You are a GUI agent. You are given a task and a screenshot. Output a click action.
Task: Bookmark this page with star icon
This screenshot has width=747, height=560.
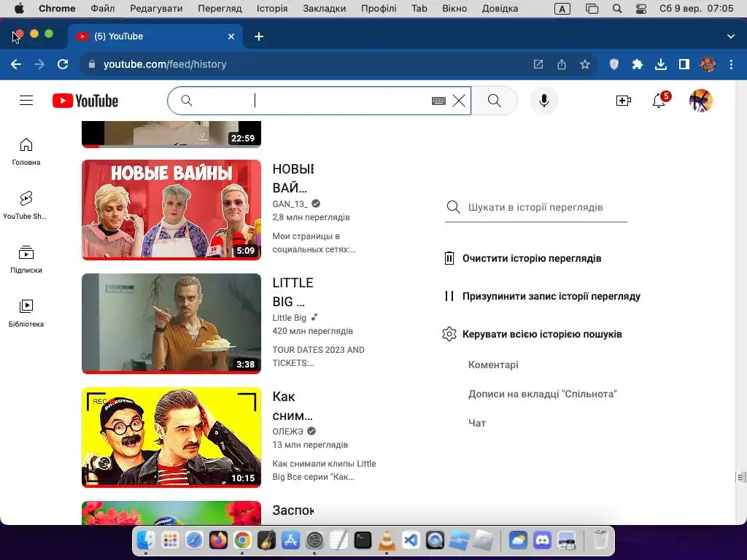pyautogui.click(x=585, y=64)
